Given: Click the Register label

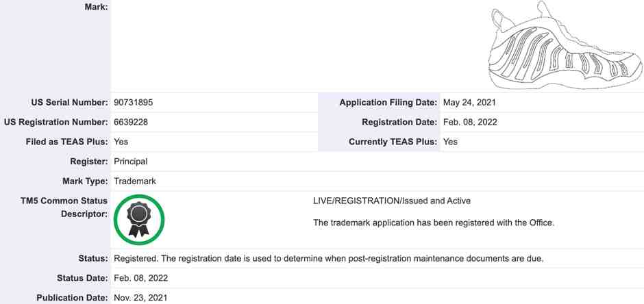Looking at the screenshot, I should pyautogui.click(x=89, y=162).
